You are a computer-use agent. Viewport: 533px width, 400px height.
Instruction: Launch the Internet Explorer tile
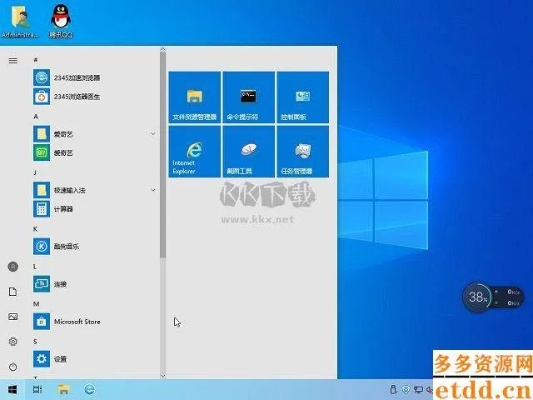coord(194,151)
